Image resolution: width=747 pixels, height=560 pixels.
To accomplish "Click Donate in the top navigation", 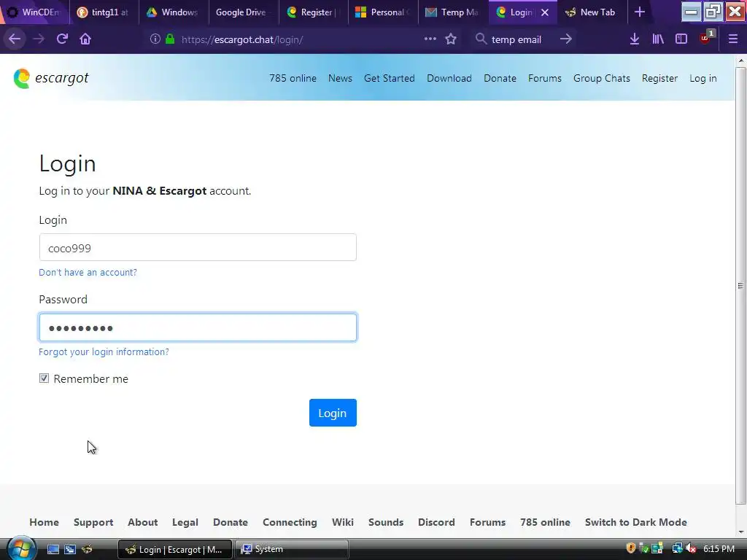I will [x=500, y=78].
